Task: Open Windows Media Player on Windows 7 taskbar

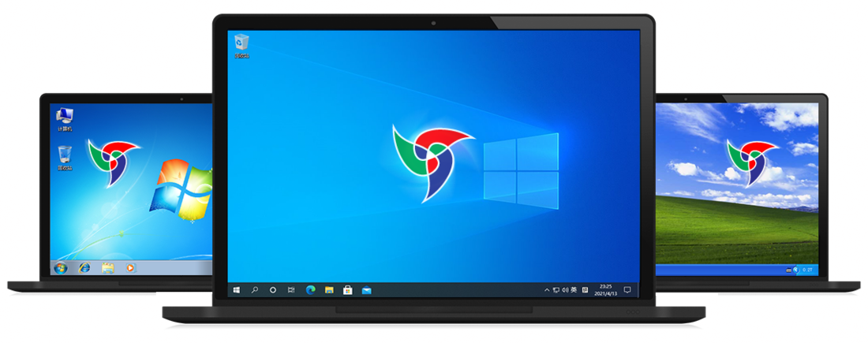Action: point(131,268)
